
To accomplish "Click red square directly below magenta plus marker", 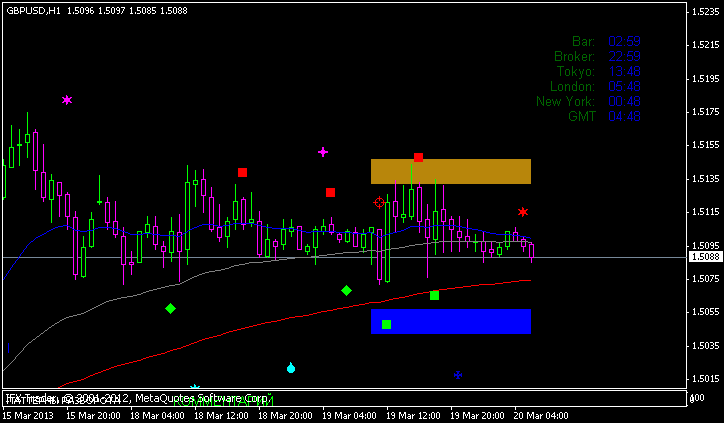I will click(330, 192).
